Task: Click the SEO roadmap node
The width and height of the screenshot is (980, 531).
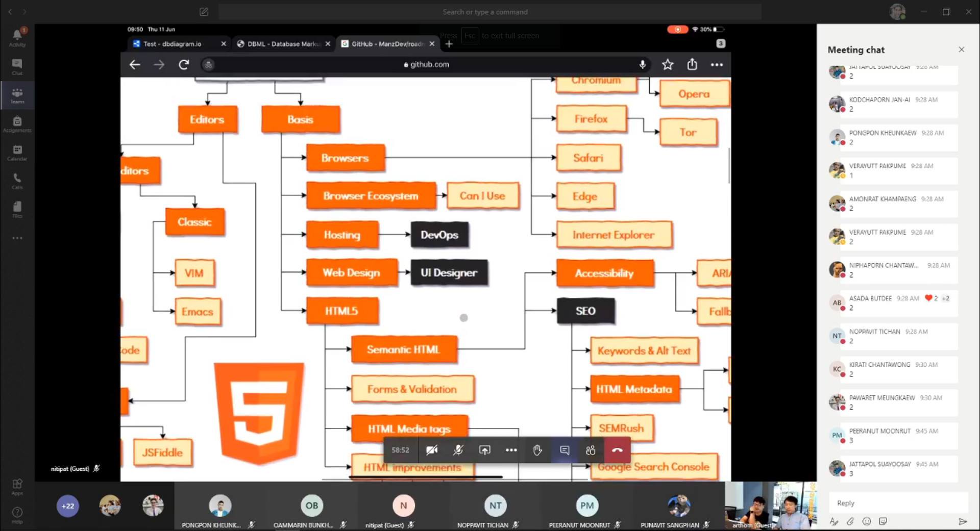Action: point(585,311)
